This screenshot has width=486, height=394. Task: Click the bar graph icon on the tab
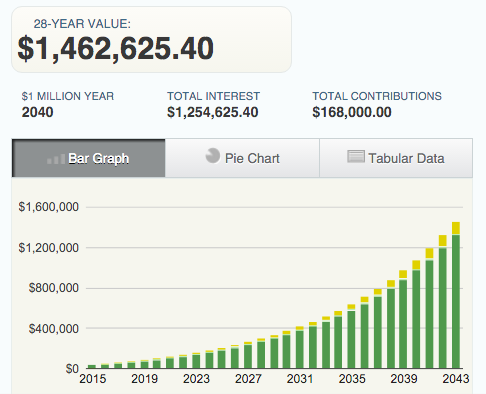click(56, 159)
